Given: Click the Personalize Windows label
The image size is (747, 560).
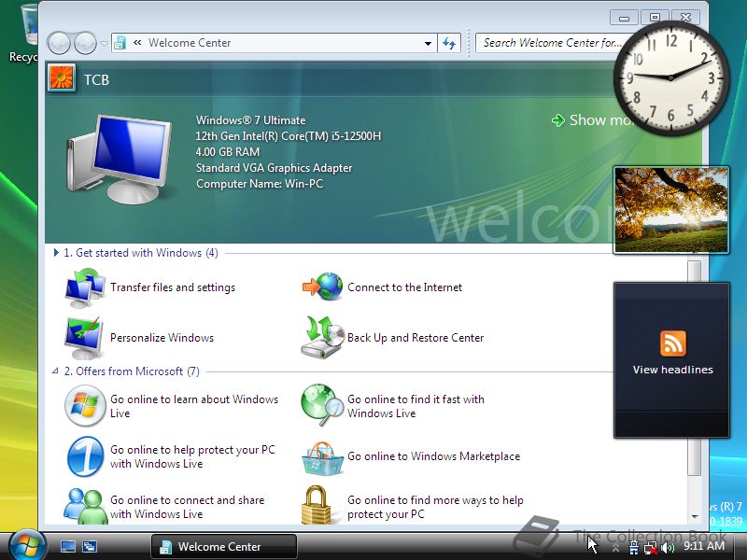Looking at the screenshot, I should [x=162, y=338].
